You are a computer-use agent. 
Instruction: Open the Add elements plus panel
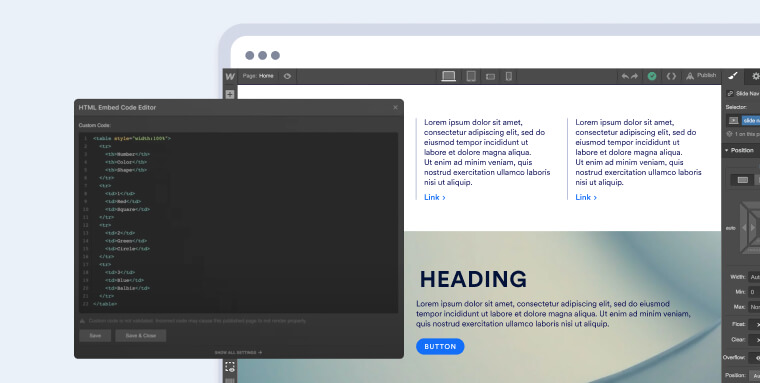point(230,94)
